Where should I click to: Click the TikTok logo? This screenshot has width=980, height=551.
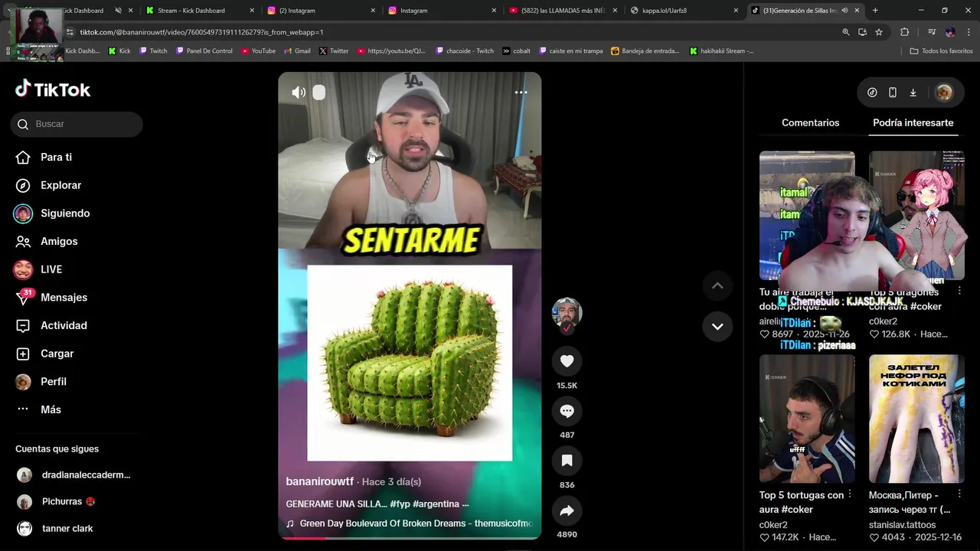click(53, 90)
